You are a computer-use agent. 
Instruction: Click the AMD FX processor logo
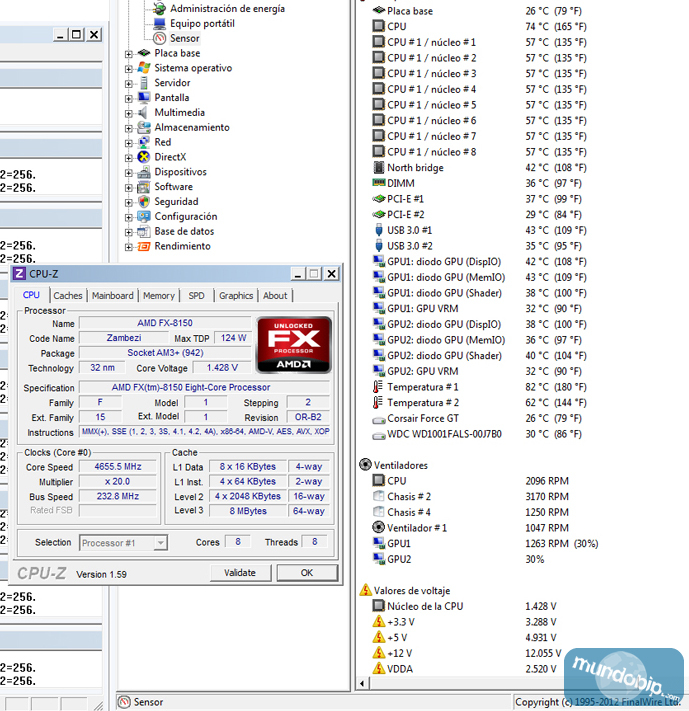pos(293,345)
